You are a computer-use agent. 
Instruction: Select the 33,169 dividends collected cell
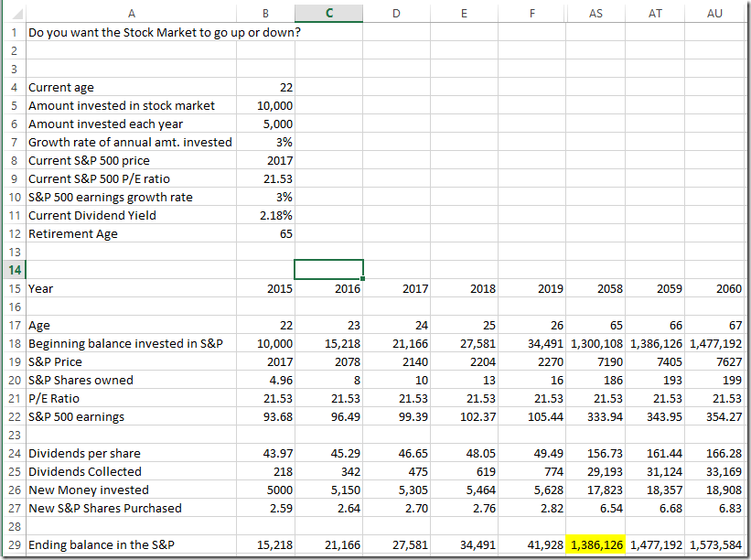coord(714,471)
